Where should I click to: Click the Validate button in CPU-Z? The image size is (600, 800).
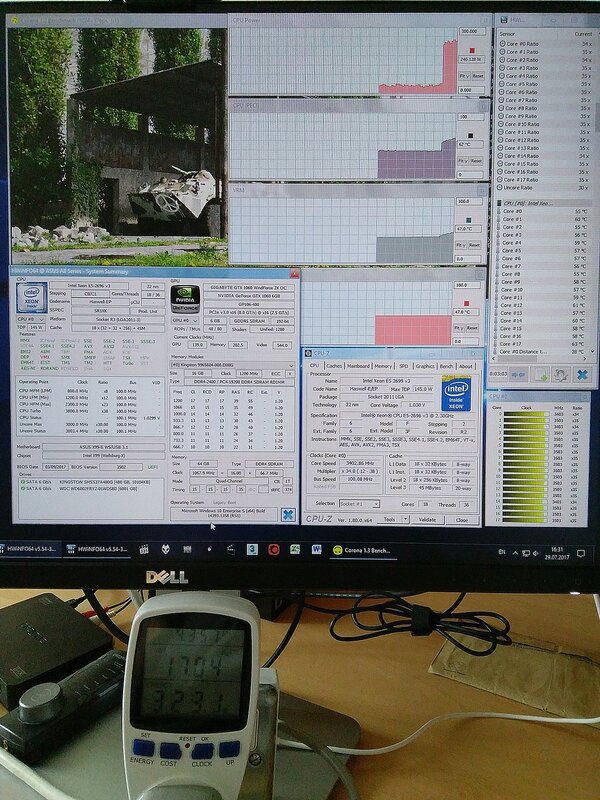pos(425,520)
